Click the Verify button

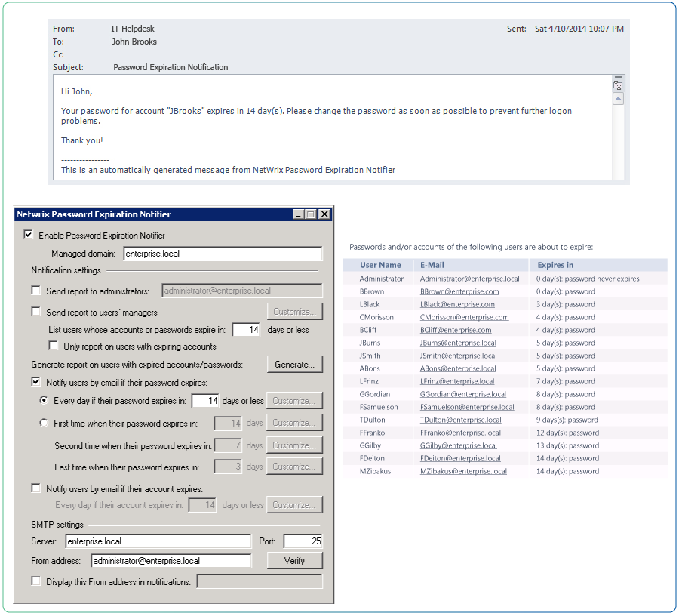pyautogui.click(x=294, y=561)
